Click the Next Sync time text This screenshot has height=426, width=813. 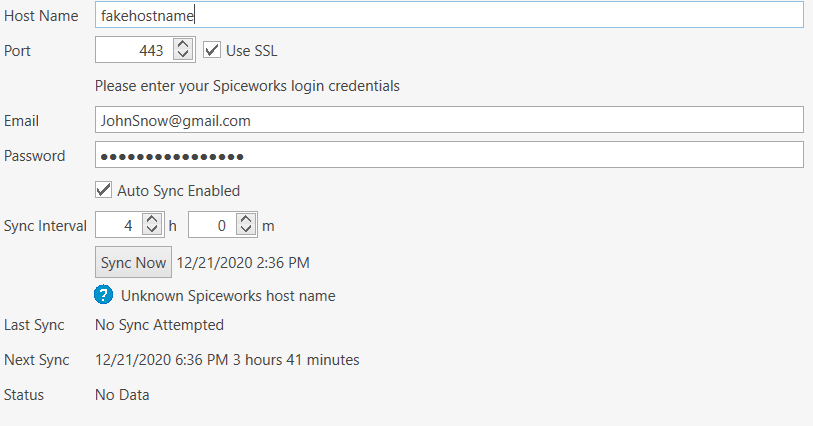pos(227,360)
